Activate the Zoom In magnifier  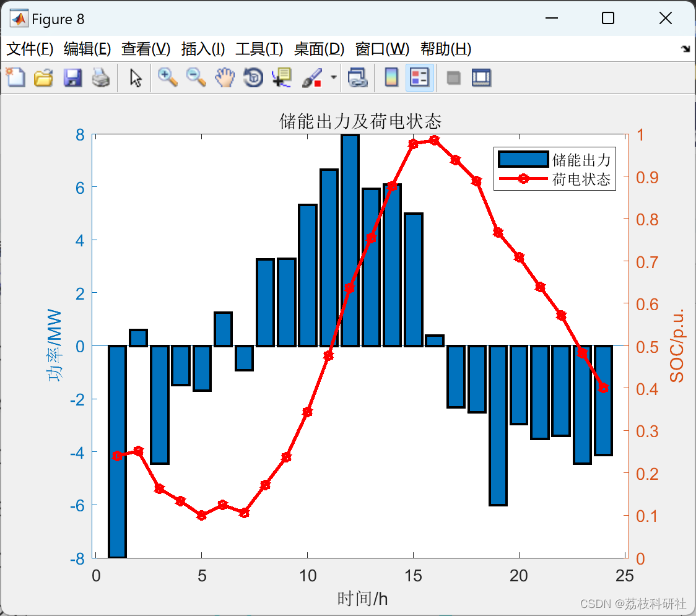pyautogui.click(x=168, y=77)
